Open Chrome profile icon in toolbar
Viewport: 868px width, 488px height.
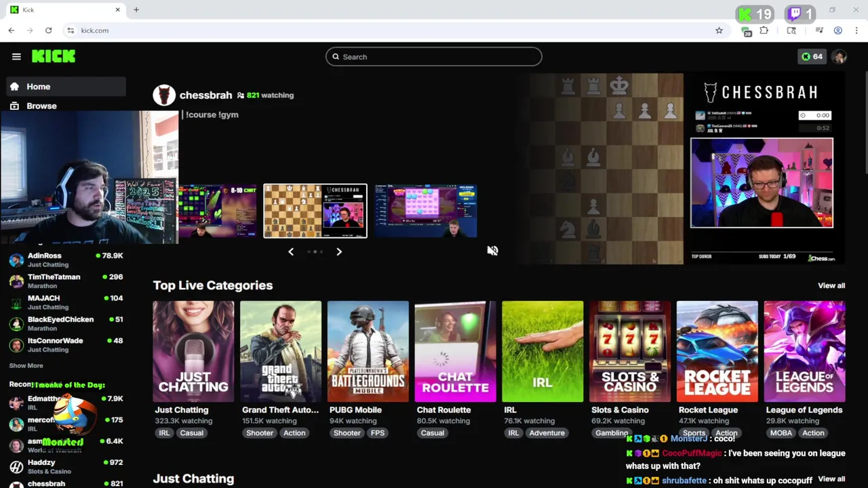point(838,30)
